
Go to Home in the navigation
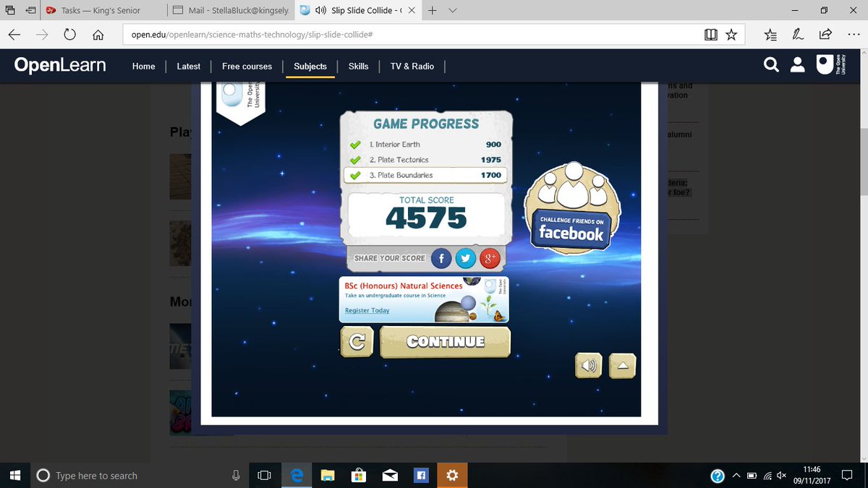(x=143, y=66)
